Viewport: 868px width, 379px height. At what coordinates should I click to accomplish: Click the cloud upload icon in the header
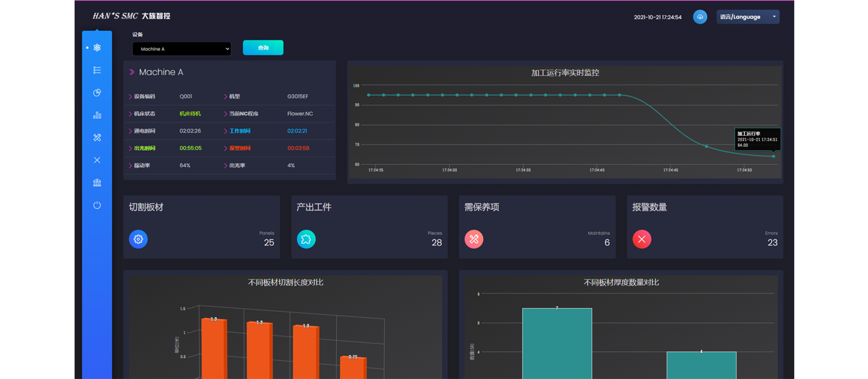pos(700,17)
